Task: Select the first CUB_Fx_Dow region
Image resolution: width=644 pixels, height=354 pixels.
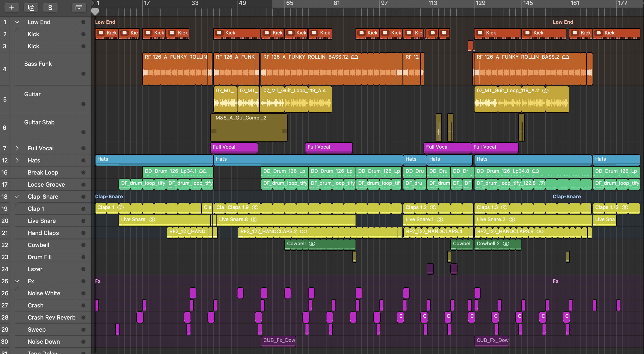Action: [278, 341]
